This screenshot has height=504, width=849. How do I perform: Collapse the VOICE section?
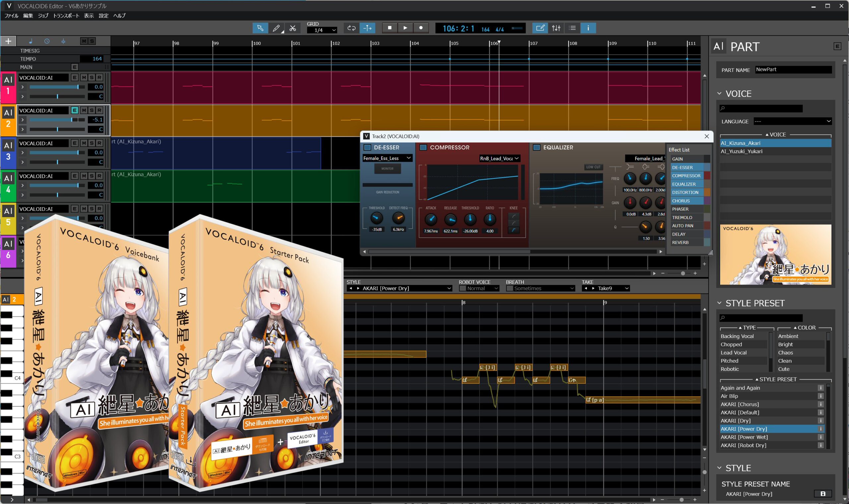pyautogui.click(x=719, y=93)
